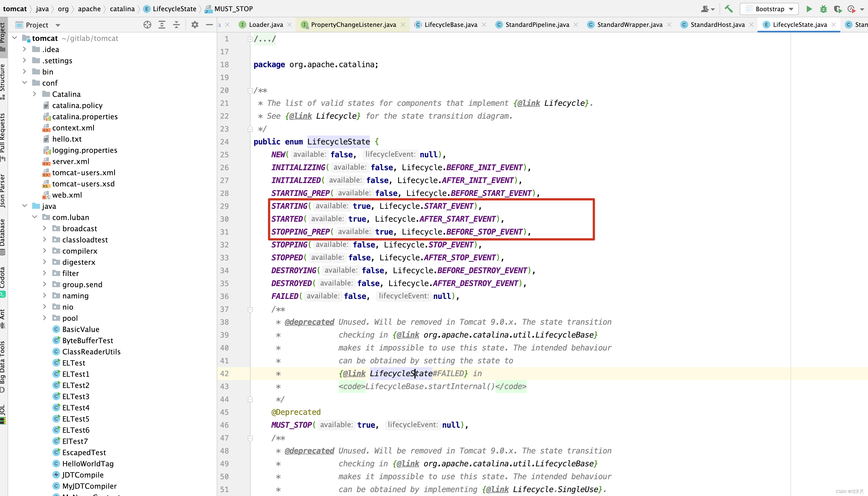Switch to the StandardPipeline.java tab
Image resolution: width=868 pixels, height=496 pixels.
537,25
